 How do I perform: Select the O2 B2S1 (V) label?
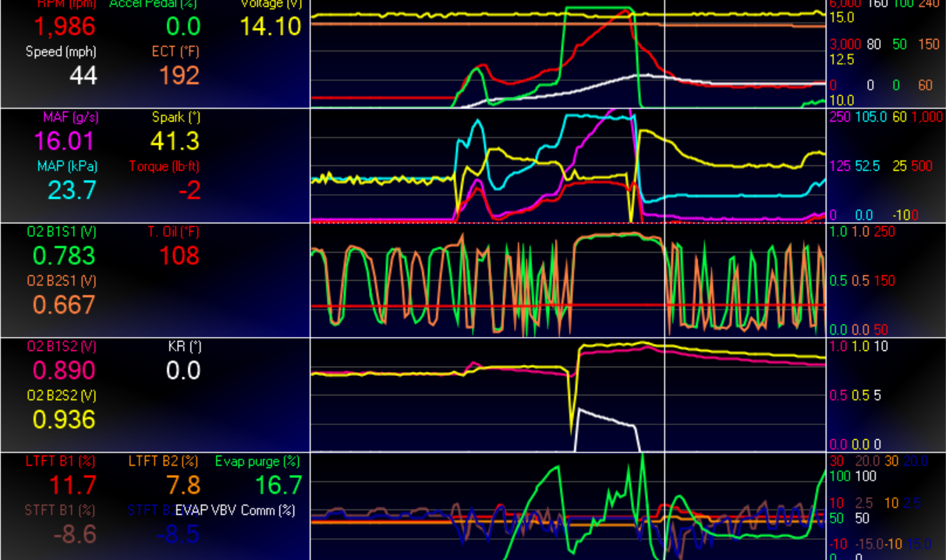point(62,280)
